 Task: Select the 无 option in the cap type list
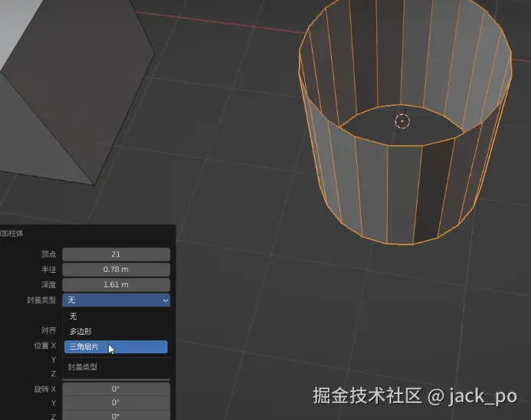pos(116,317)
